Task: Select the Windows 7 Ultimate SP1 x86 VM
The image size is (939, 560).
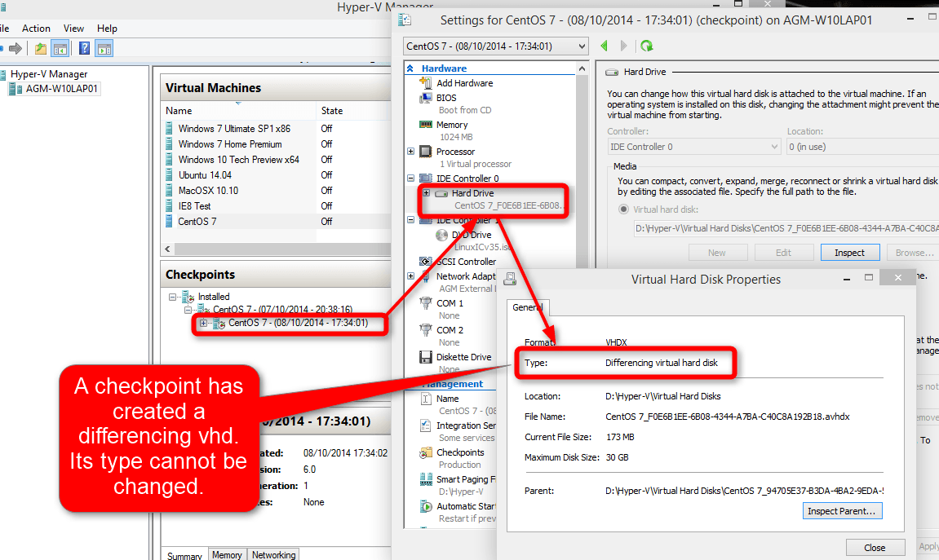Action: point(234,129)
